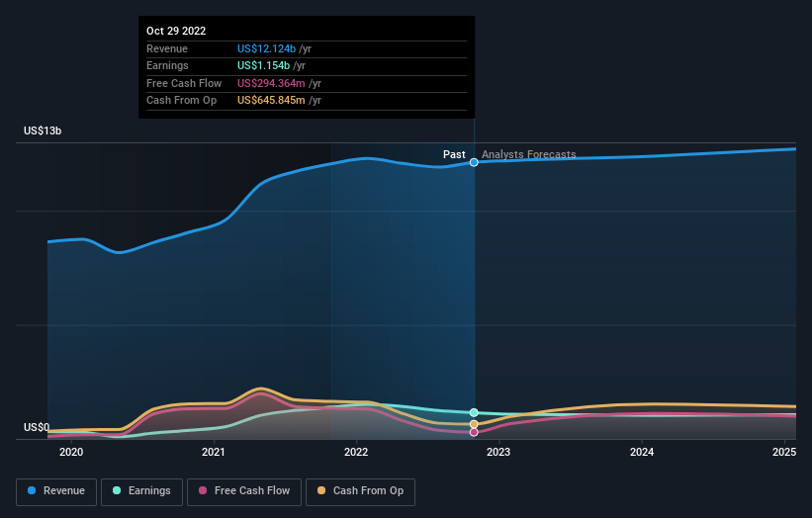Screen dimensions: 812x518
Task: Click the US$13b y-axis label
Action: 43,130
